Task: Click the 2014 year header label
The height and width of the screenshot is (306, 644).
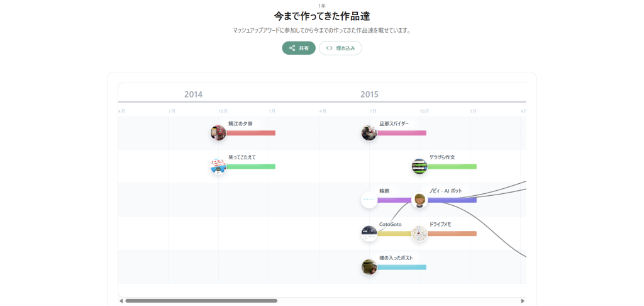Action: (x=193, y=94)
